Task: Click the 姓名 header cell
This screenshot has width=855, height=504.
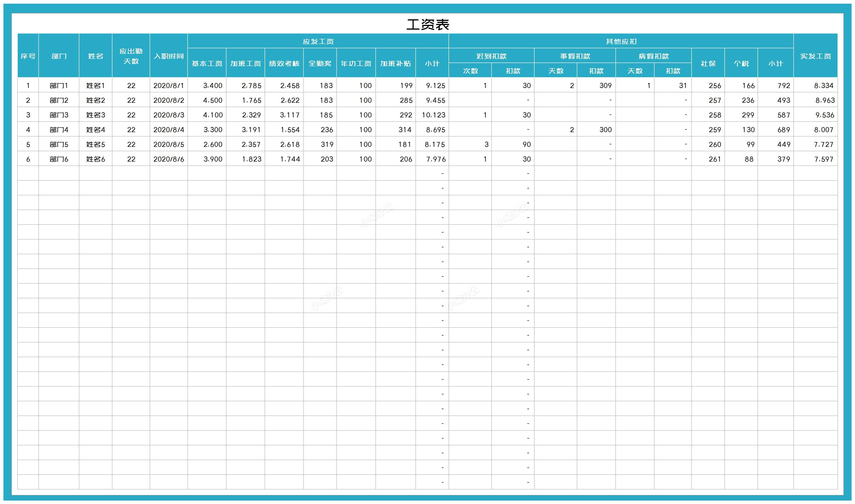Action: (95, 56)
